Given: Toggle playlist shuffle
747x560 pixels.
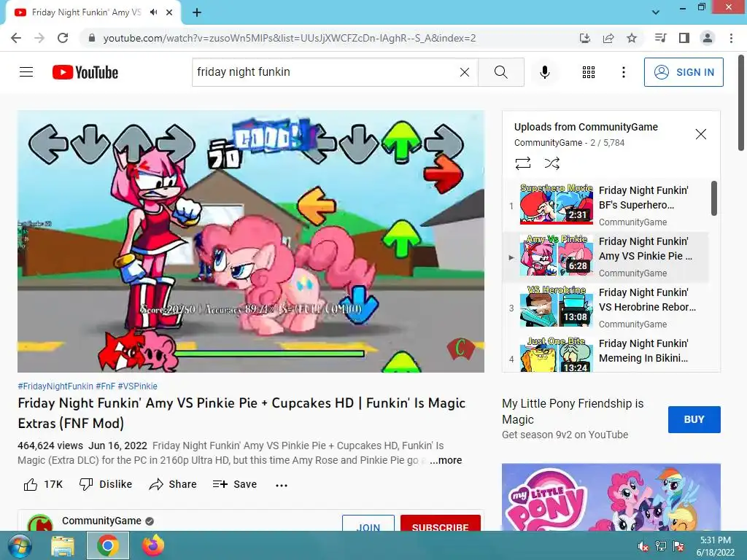Looking at the screenshot, I should pos(551,163).
